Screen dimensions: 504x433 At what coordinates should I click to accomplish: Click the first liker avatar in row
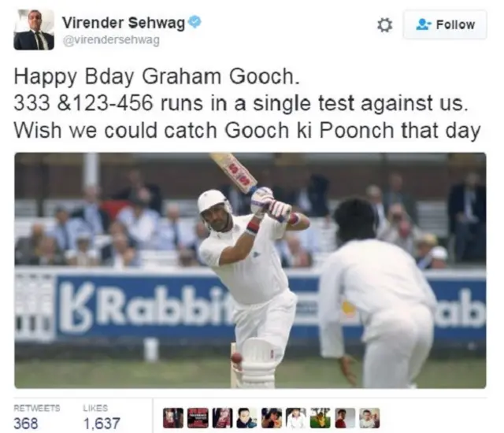click(x=173, y=418)
